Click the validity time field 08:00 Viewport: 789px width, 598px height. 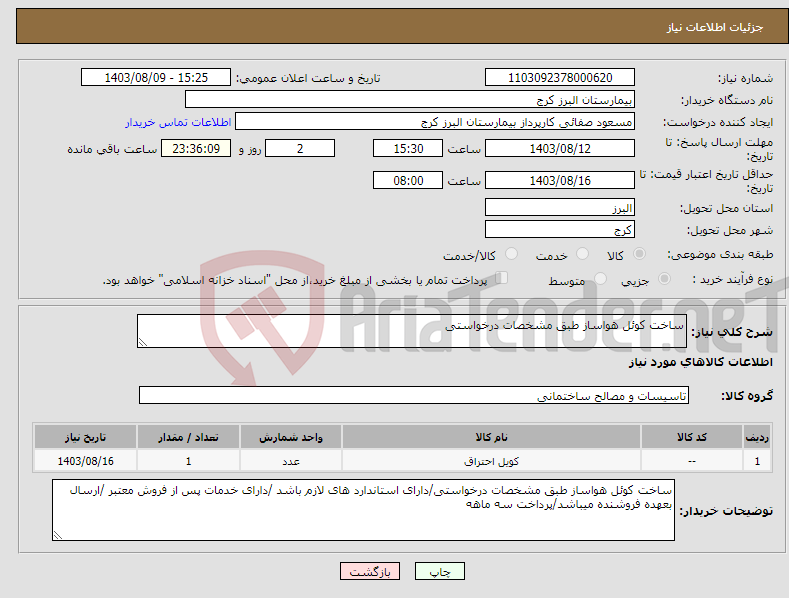[408, 180]
